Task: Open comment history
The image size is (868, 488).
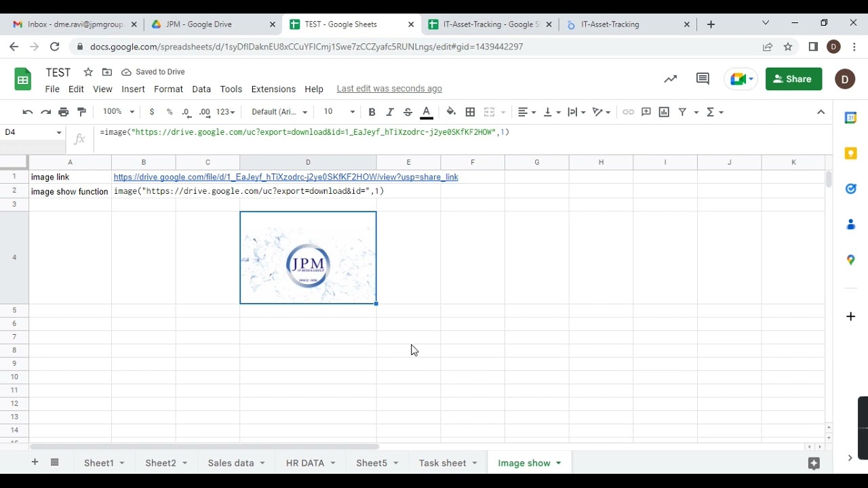Action: (x=703, y=79)
